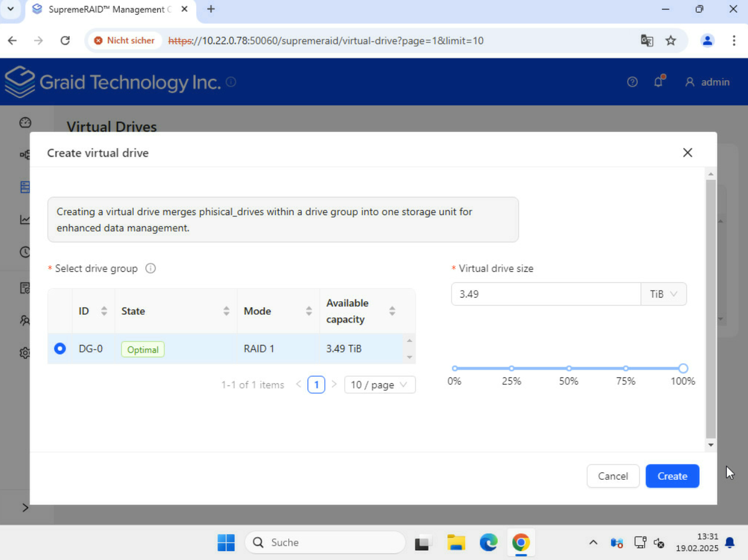Click the Create button

(x=673, y=476)
